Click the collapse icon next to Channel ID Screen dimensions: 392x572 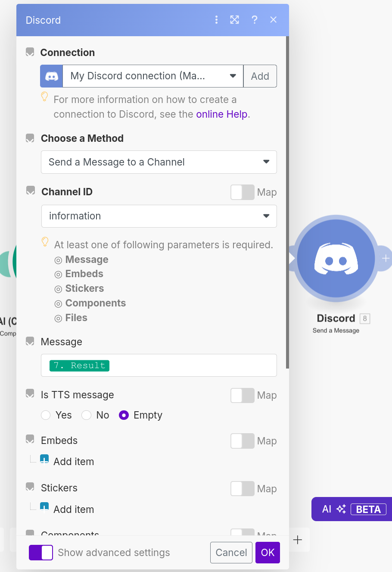tap(30, 191)
